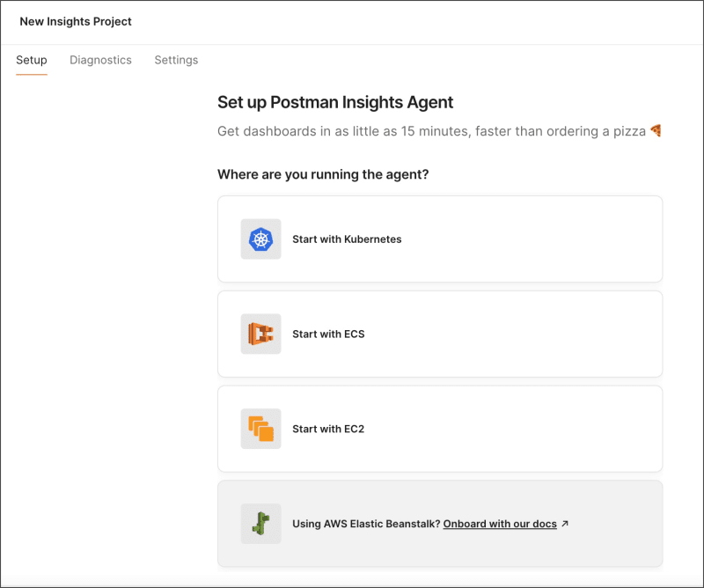Switch to the Diagnostics tab

pos(100,60)
